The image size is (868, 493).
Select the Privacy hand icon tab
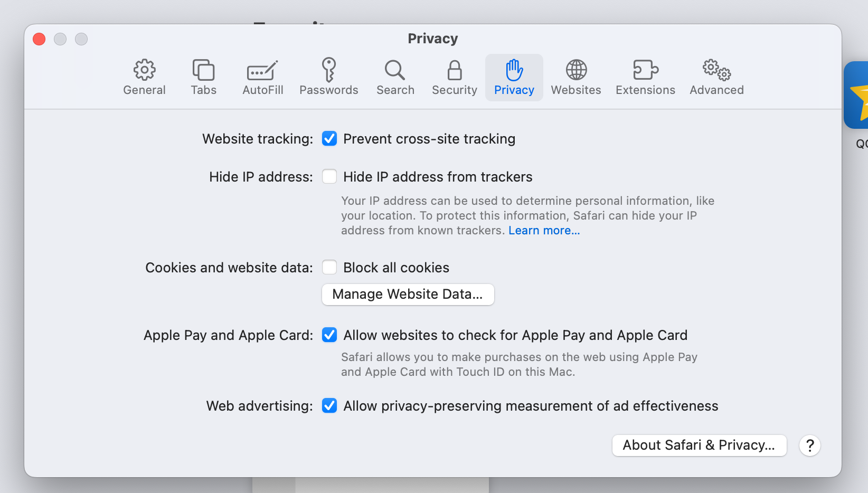(x=514, y=77)
